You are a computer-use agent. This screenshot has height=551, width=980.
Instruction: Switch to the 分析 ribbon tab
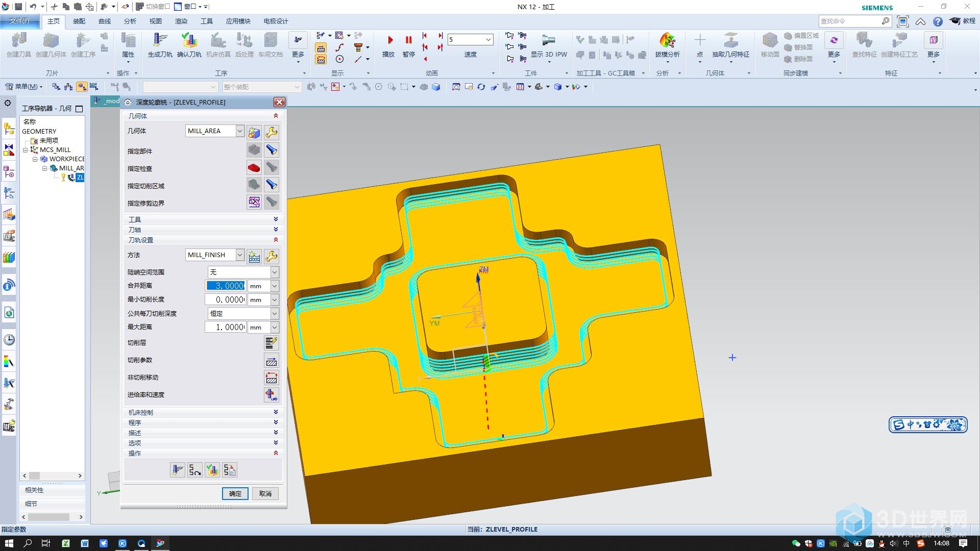coord(130,21)
